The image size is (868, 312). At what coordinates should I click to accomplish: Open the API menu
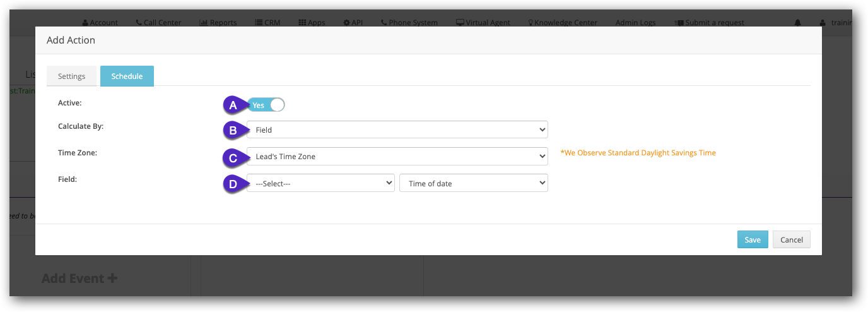tap(353, 22)
